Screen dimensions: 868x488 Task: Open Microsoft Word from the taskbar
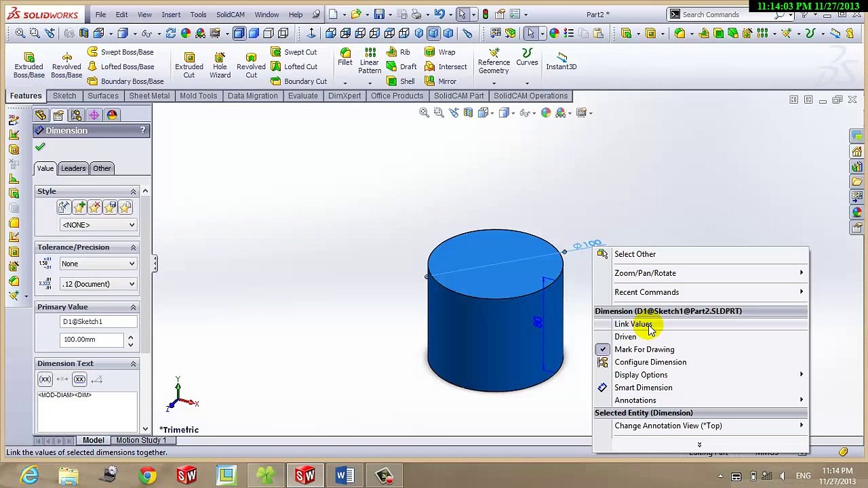click(x=344, y=476)
